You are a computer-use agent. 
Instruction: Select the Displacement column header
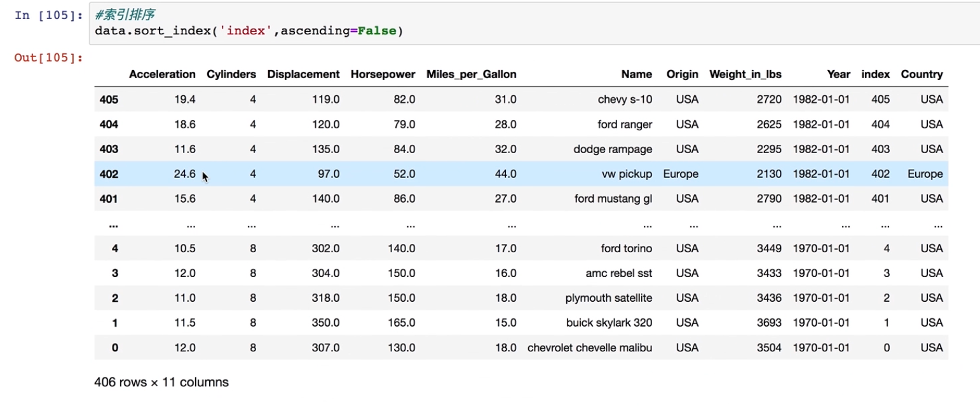click(x=303, y=74)
